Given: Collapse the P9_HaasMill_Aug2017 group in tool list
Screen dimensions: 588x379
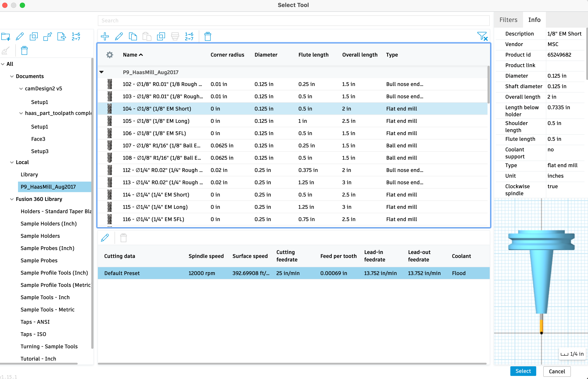Looking at the screenshot, I should 101,72.
